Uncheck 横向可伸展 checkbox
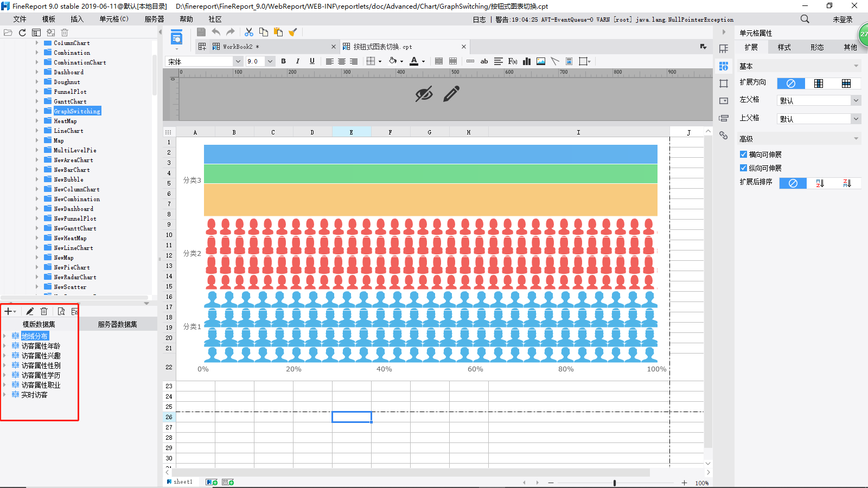This screenshot has height=488, width=868. tap(744, 155)
